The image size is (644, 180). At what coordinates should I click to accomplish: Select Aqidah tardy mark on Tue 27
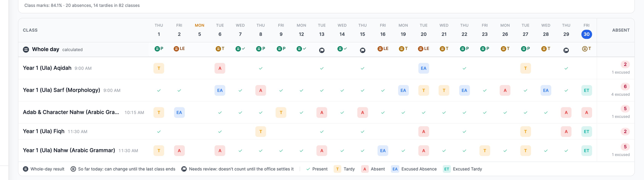coord(525,68)
